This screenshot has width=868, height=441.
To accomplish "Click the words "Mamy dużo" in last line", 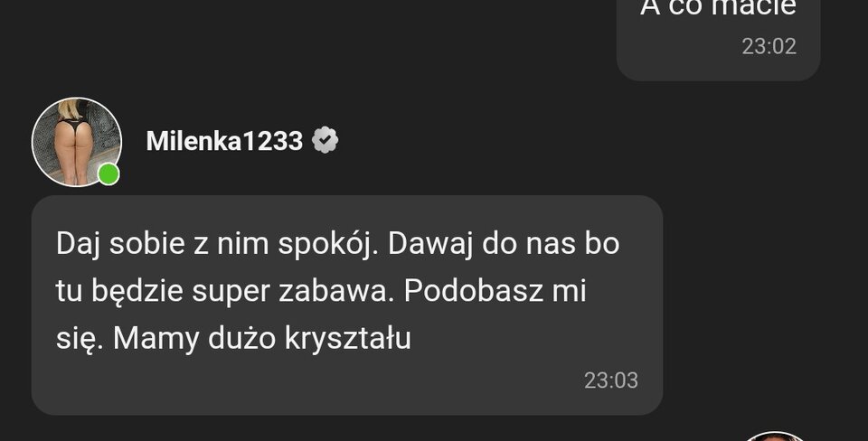I will (194, 339).
